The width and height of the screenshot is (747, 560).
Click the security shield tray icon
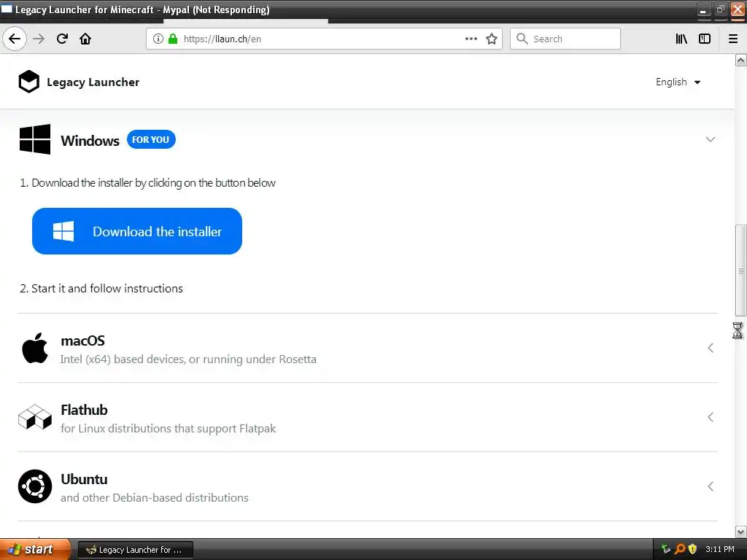693,549
